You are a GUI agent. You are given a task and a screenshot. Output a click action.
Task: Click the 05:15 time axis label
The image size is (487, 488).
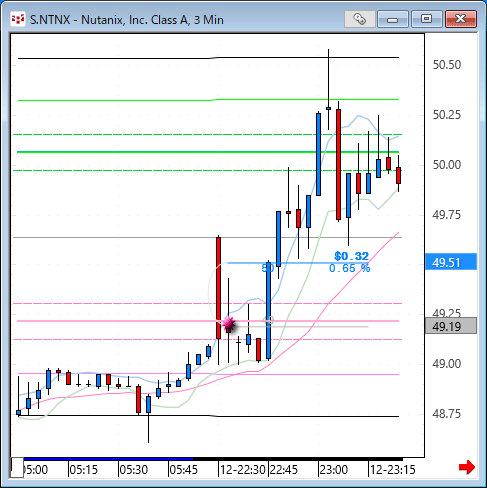click(x=84, y=470)
